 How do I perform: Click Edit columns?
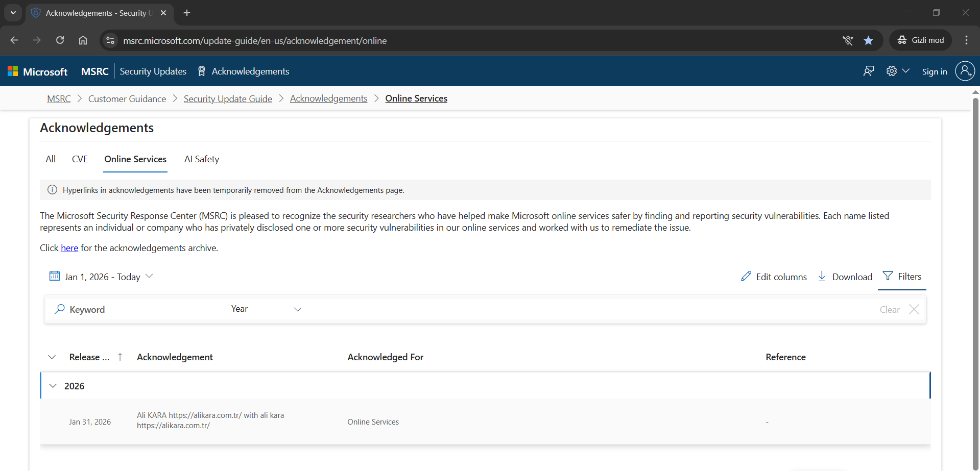(774, 277)
